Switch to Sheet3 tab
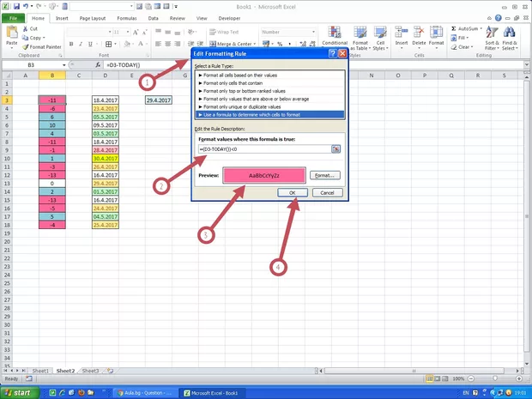The image size is (532, 399). pyautogui.click(x=90, y=371)
